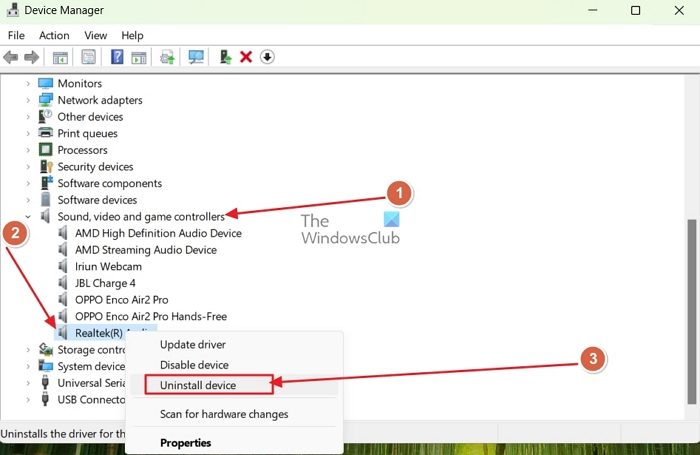This screenshot has height=455, width=700.
Task: Choose Update driver in context menu
Action: click(234, 344)
